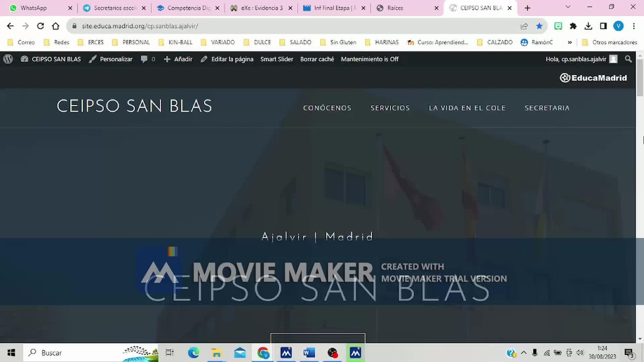The height and width of the screenshot is (362, 644).
Task: Open Microsoft Word from taskbar
Action: pyautogui.click(x=309, y=353)
